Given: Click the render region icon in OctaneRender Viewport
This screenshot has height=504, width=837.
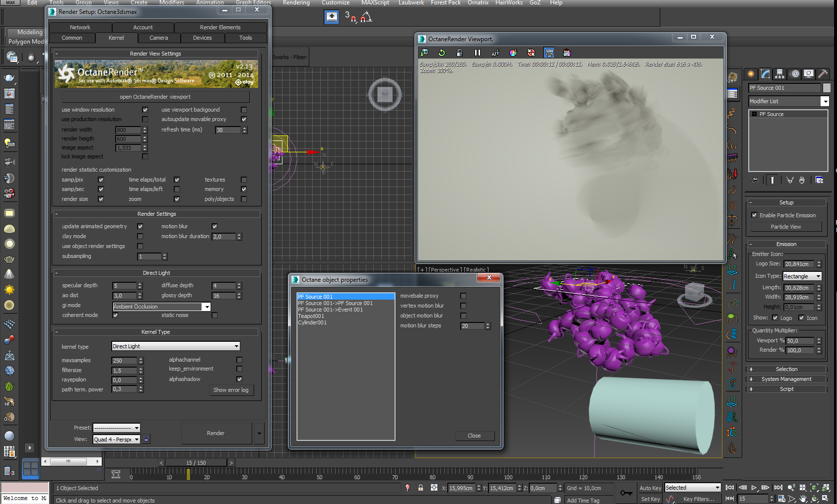Looking at the screenshot, I should [567, 53].
